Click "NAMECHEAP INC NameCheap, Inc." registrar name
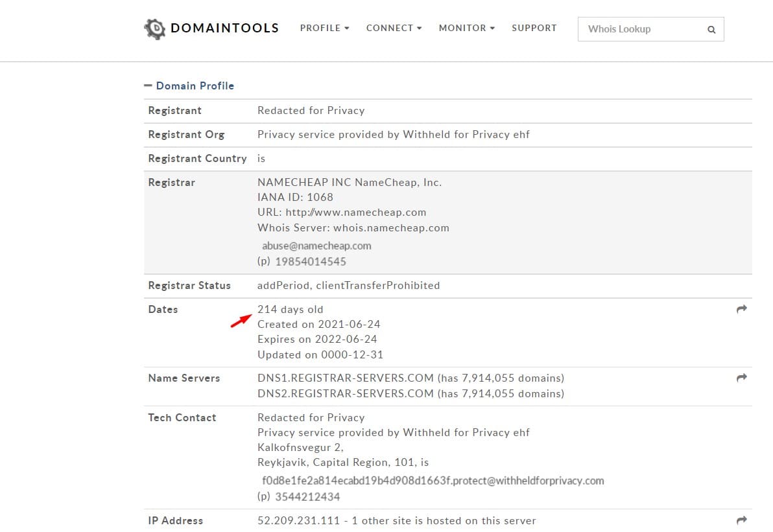The height and width of the screenshot is (532, 773). [x=350, y=182]
